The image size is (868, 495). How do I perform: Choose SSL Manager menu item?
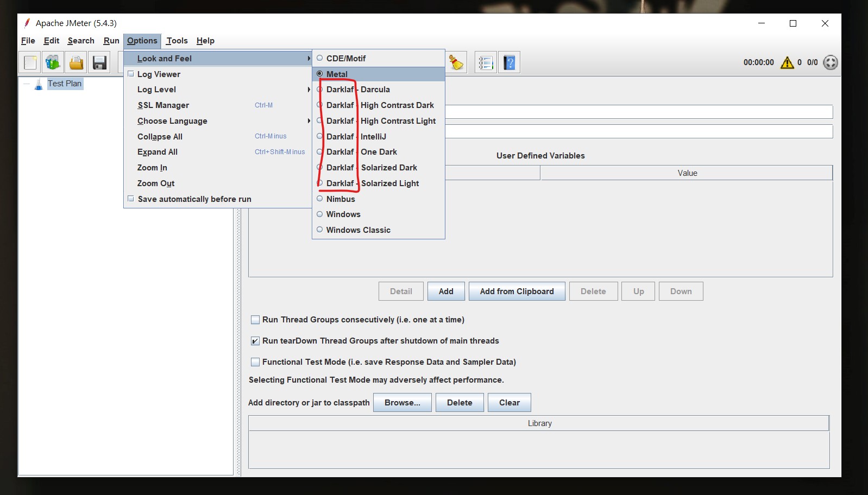218,105
